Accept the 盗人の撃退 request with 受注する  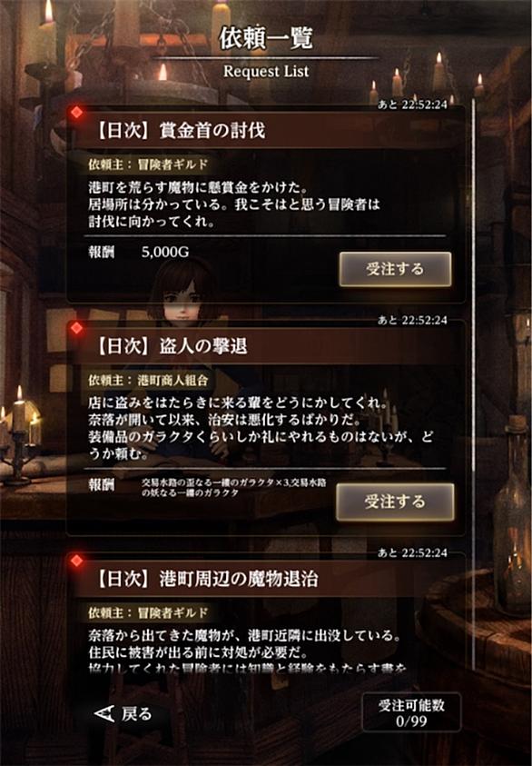pos(395,502)
